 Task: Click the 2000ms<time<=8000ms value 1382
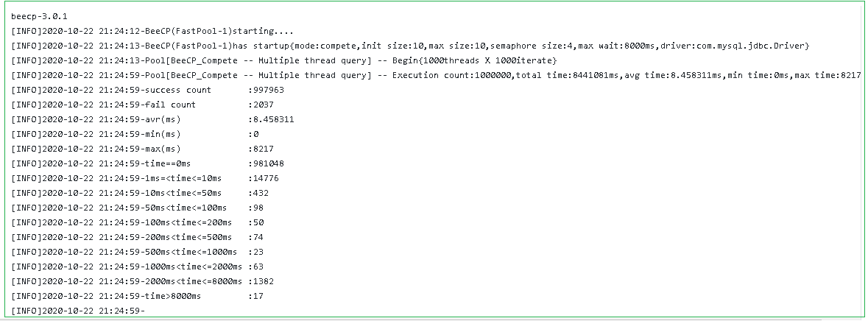(263, 281)
